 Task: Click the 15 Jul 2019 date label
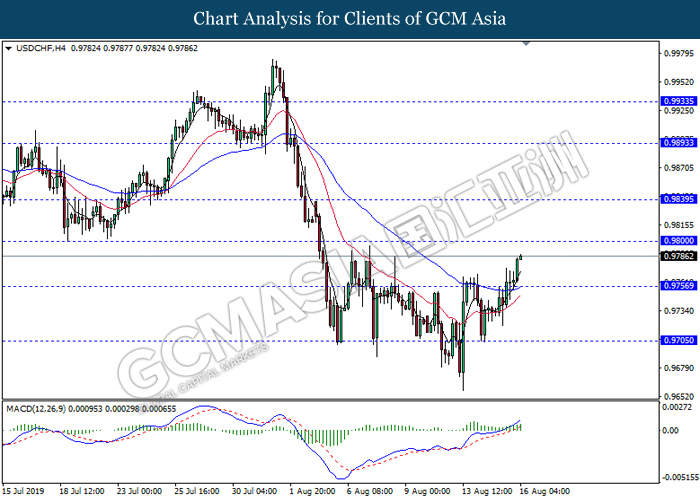[x=23, y=491]
